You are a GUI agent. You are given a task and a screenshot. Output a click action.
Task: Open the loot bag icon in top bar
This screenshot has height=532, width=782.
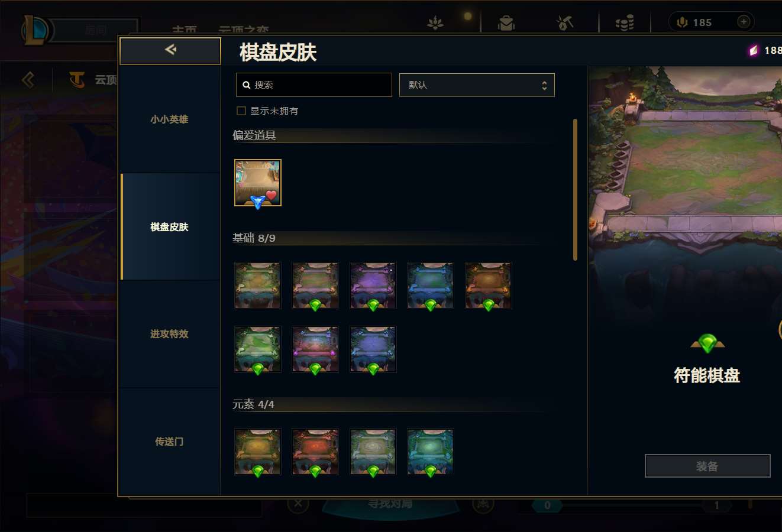pyautogui.click(x=506, y=23)
